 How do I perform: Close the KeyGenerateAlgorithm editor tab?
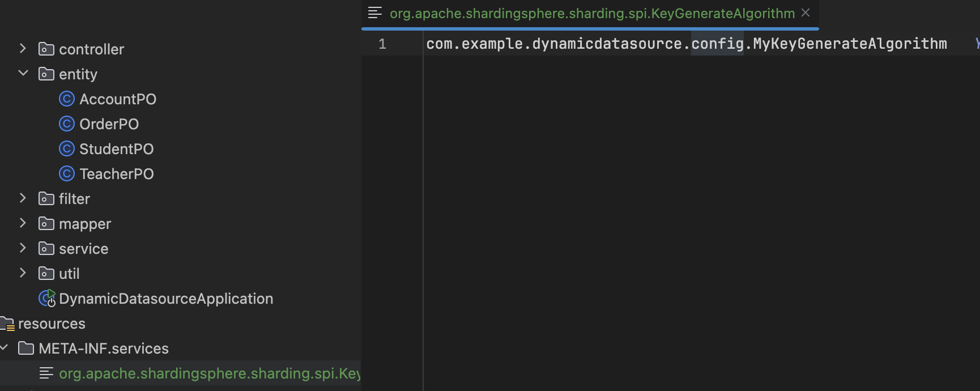click(806, 13)
